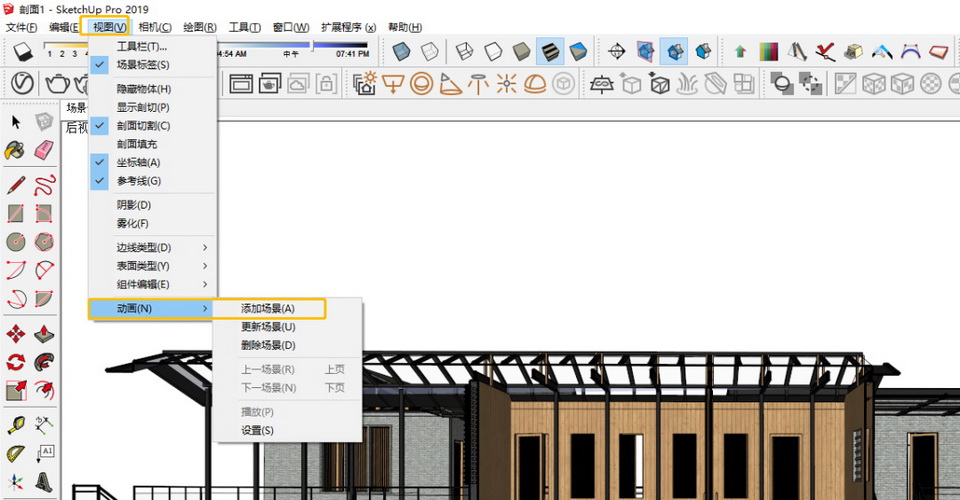The height and width of the screenshot is (500, 960).
Task: Toggle the 场景标签(S) checked option
Action: [x=143, y=65]
